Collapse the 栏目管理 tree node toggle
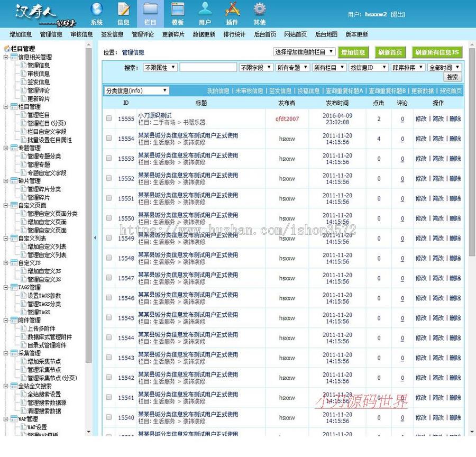Viewport: 476px width, 457px height. point(6,107)
